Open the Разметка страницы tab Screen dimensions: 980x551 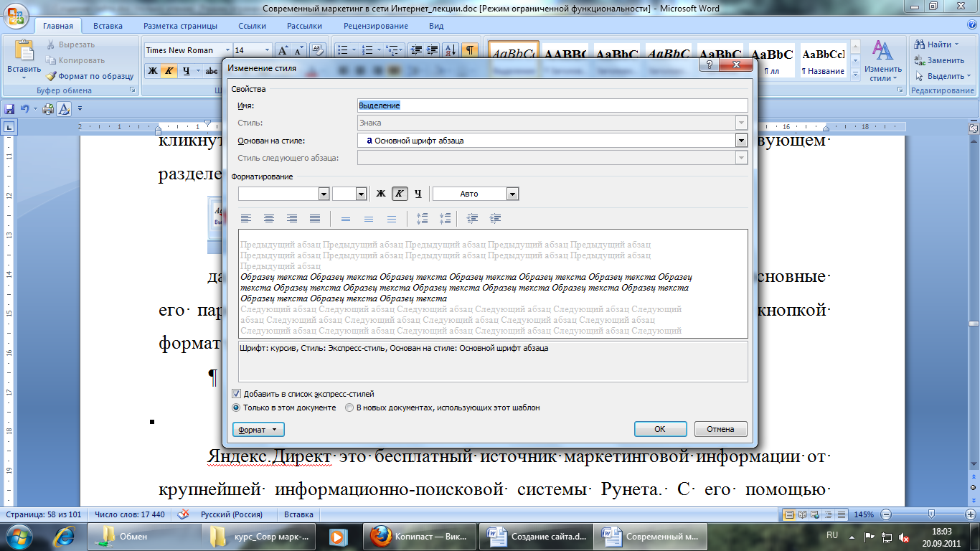pyautogui.click(x=180, y=26)
